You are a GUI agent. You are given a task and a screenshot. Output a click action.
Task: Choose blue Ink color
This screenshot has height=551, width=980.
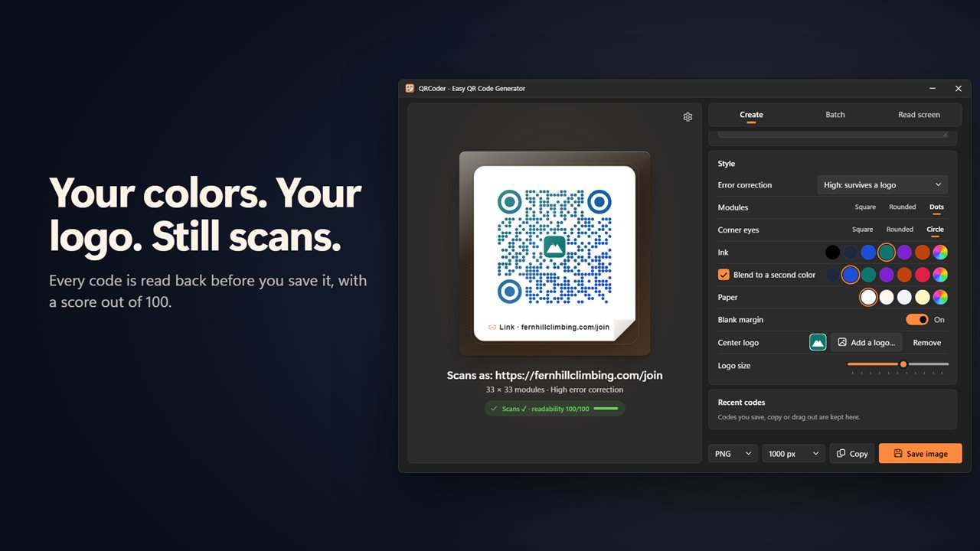click(868, 253)
